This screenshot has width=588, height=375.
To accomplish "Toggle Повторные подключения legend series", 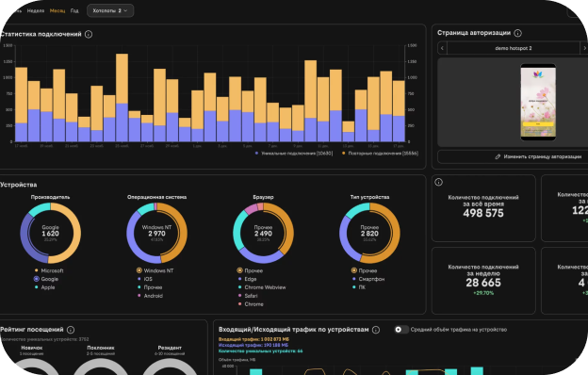I will point(380,153).
